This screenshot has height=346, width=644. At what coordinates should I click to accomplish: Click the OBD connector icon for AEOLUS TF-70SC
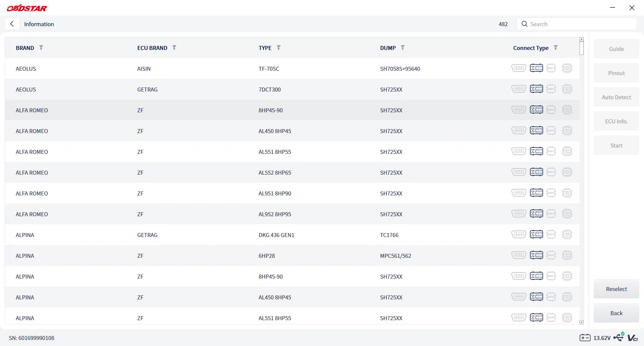(519, 68)
